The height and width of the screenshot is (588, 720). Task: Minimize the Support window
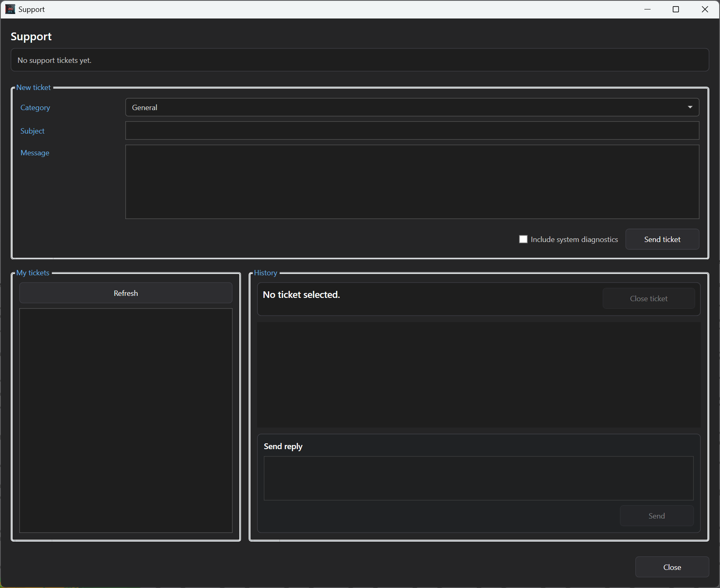[x=648, y=9]
